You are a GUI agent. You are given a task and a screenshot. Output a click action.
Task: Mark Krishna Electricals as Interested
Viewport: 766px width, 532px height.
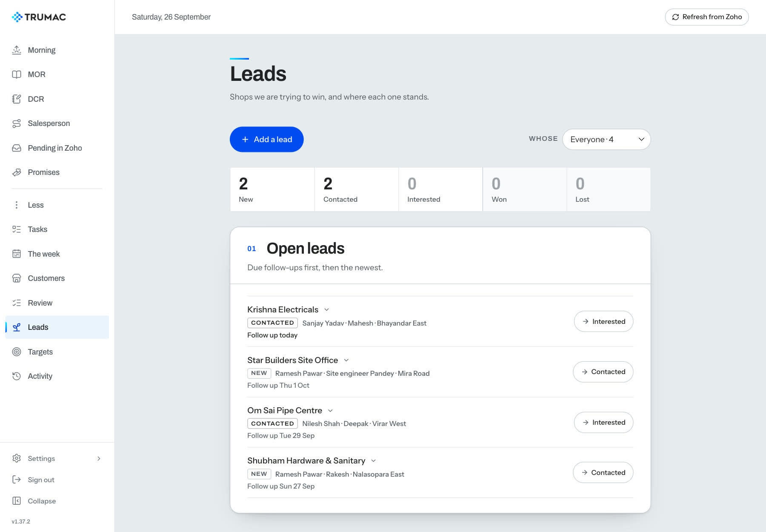click(603, 322)
